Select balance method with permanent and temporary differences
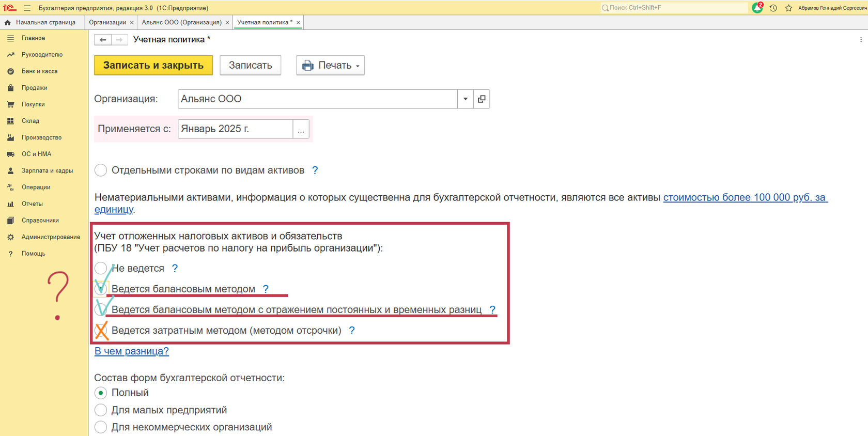 coord(101,310)
